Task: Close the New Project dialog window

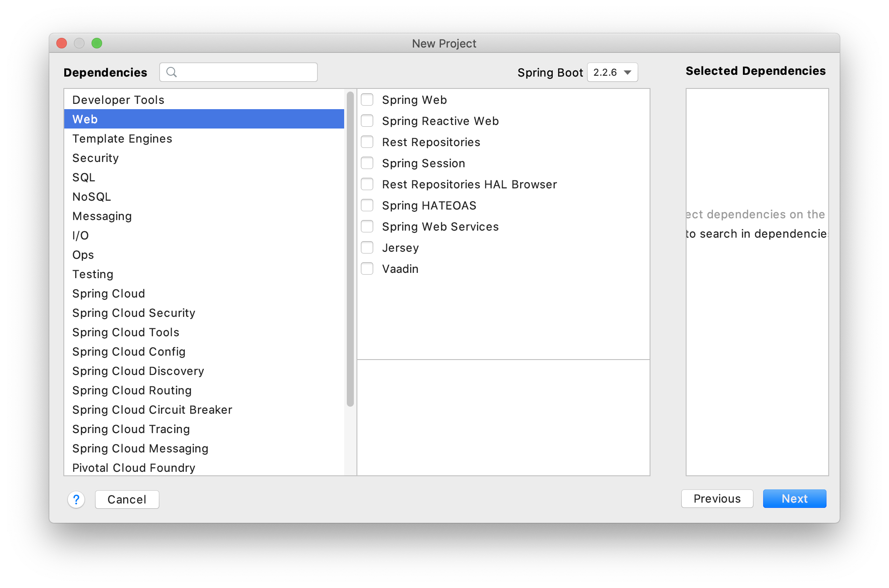Action: coord(62,43)
